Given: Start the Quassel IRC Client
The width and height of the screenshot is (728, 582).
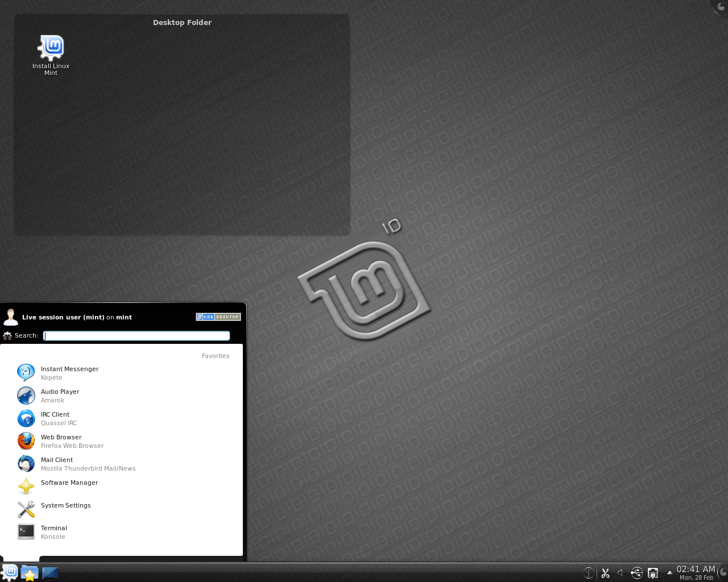Looking at the screenshot, I should tap(123, 418).
